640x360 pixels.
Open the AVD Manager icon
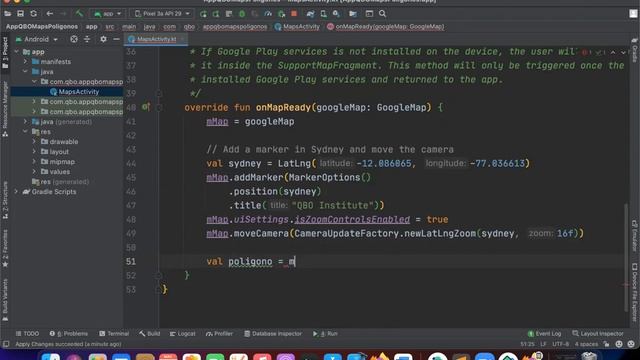pyautogui.click(x=323, y=14)
